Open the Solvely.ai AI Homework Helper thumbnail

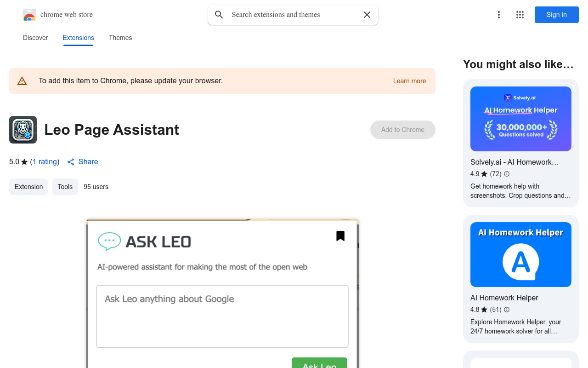coord(520,119)
